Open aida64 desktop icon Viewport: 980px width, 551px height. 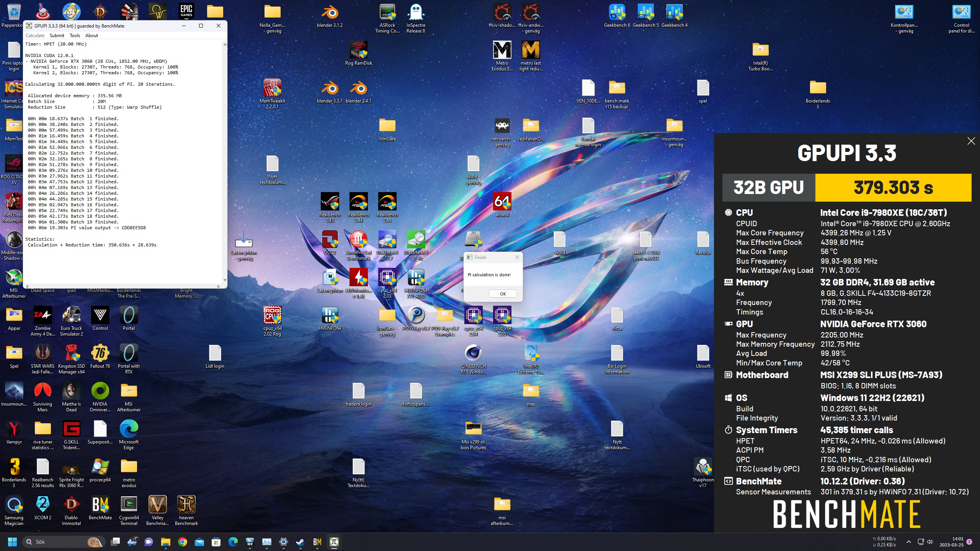(502, 205)
